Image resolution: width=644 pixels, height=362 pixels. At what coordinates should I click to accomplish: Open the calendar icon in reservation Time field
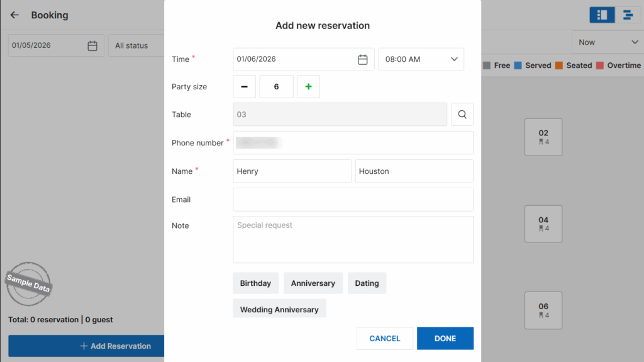coord(362,59)
